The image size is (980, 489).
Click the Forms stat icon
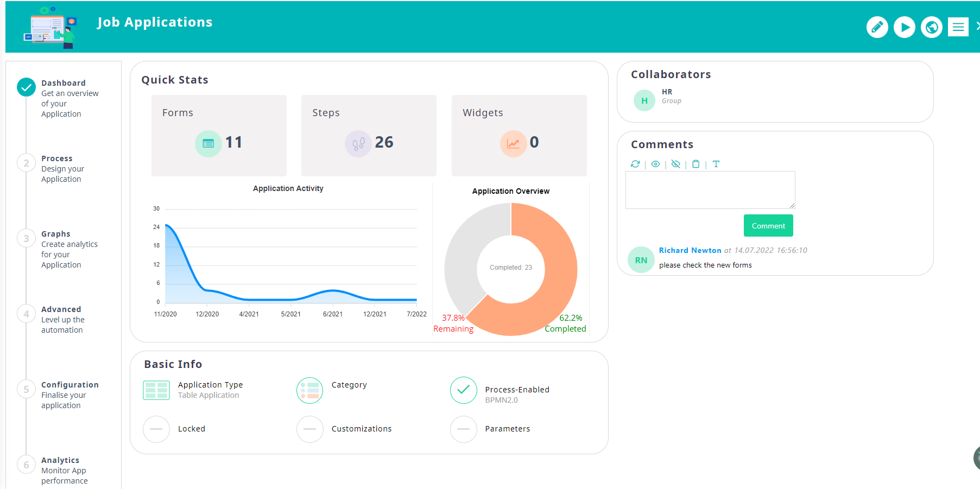[208, 143]
